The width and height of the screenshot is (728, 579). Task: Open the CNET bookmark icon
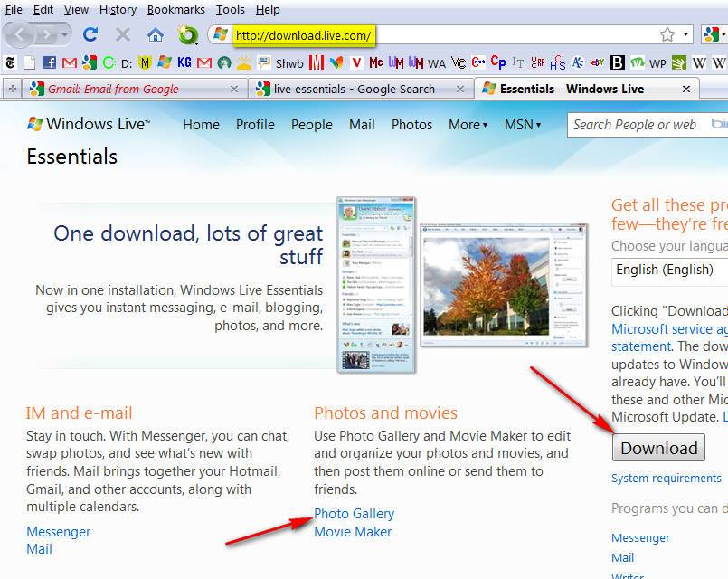(x=478, y=62)
